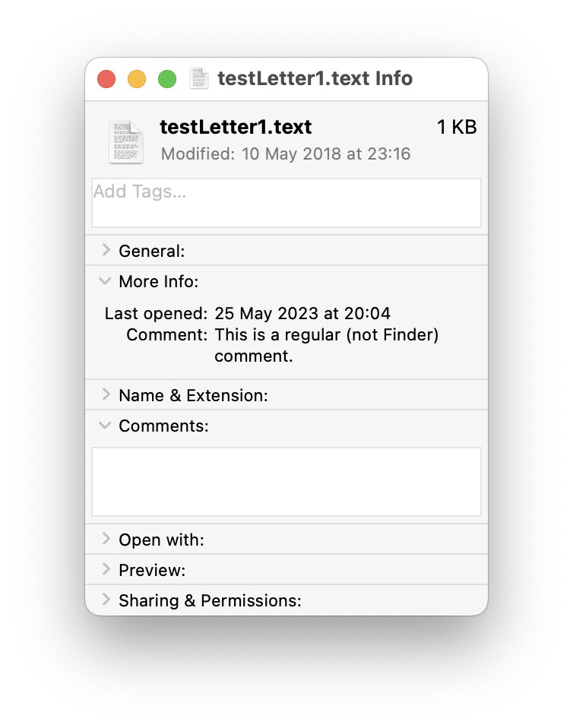Image resolution: width=573 pixels, height=728 pixels.
Task: Click the 1 KB file size label
Action: coord(457,128)
